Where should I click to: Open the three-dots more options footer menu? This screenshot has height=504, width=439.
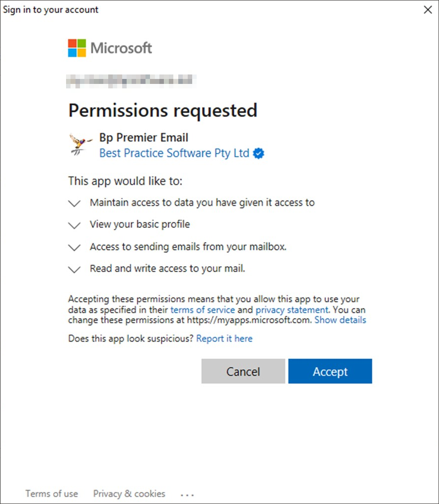[x=187, y=495]
